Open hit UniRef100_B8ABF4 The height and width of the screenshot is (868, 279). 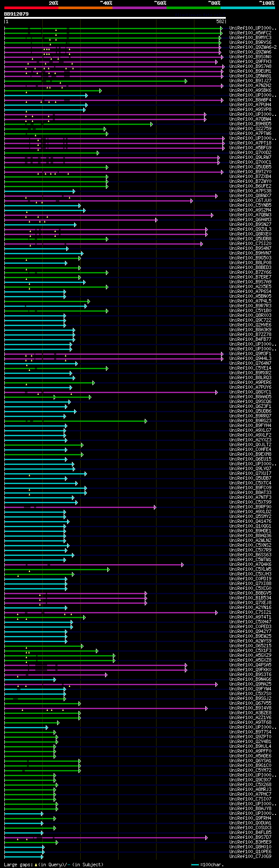(250, 100)
